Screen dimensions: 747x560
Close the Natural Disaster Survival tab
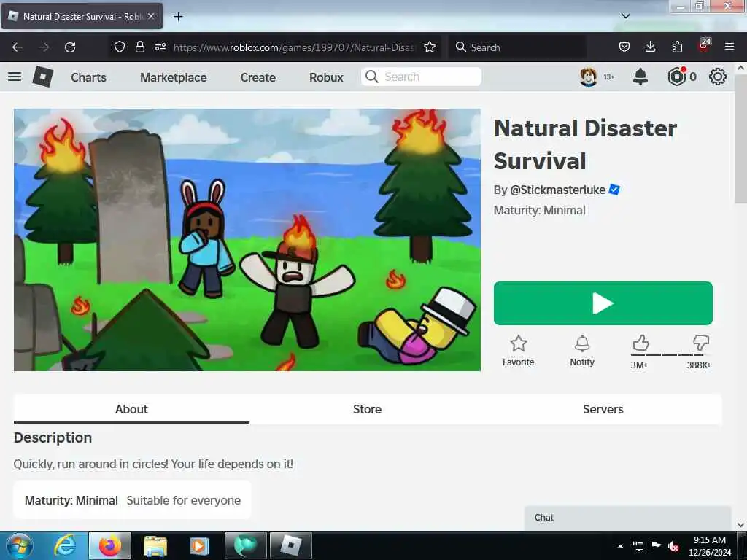[151, 16]
